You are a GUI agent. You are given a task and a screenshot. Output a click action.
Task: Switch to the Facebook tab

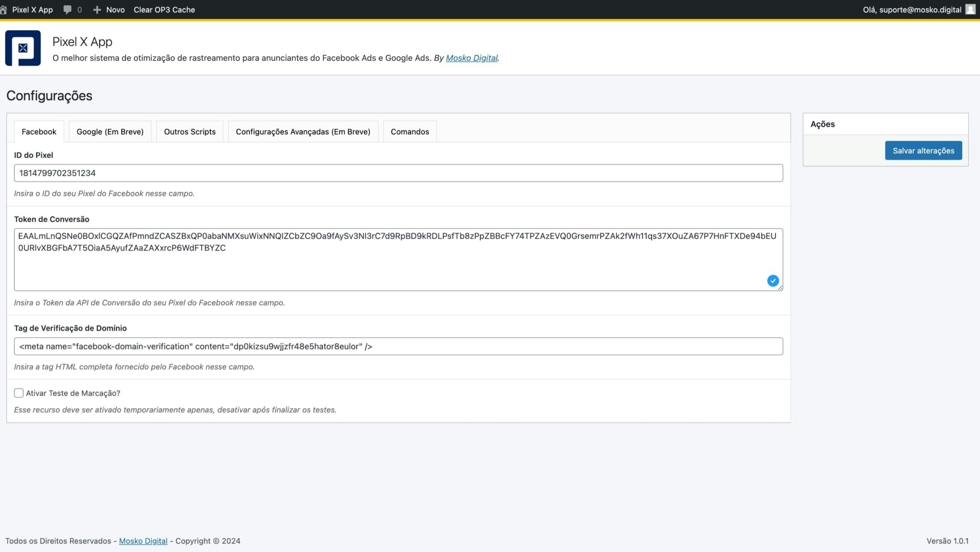pos(39,132)
